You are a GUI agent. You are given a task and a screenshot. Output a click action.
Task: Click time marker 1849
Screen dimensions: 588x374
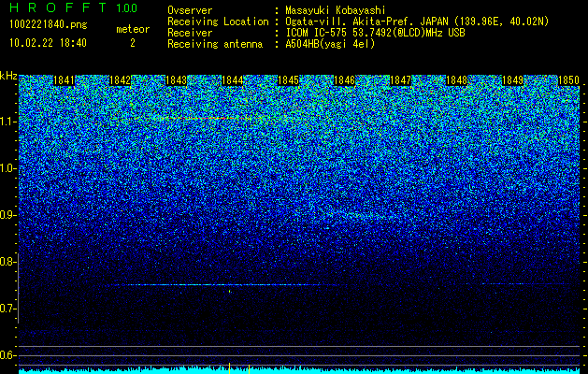pyautogui.click(x=512, y=80)
